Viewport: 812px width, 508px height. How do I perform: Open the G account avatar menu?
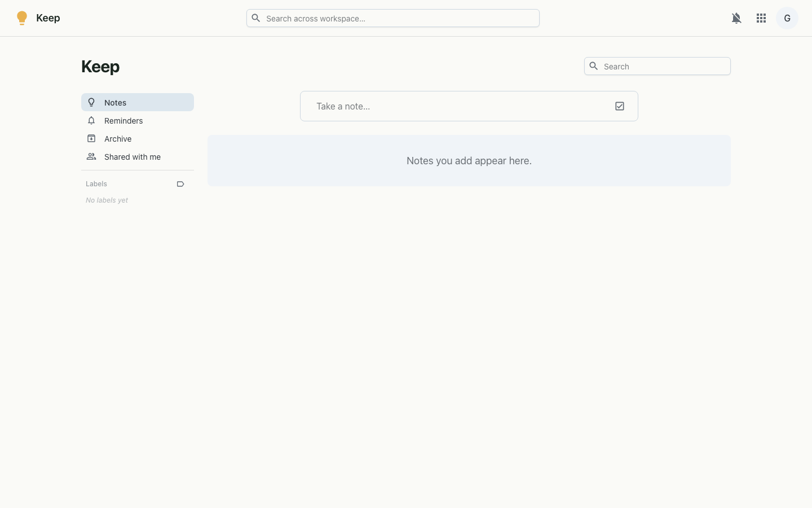click(x=787, y=18)
